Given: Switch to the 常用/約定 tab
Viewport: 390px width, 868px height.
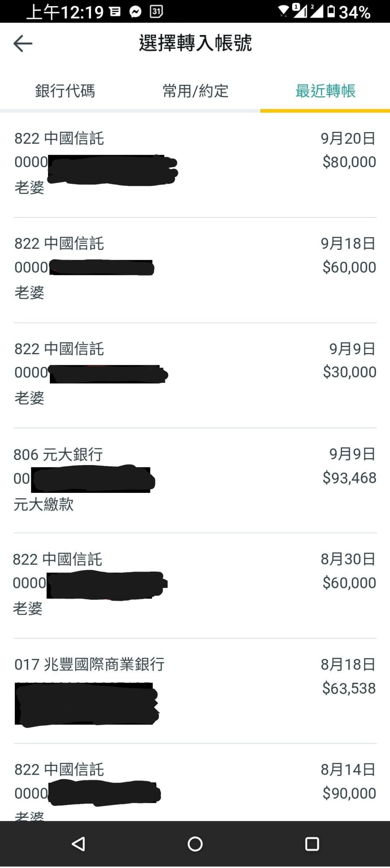Looking at the screenshot, I should [195, 91].
